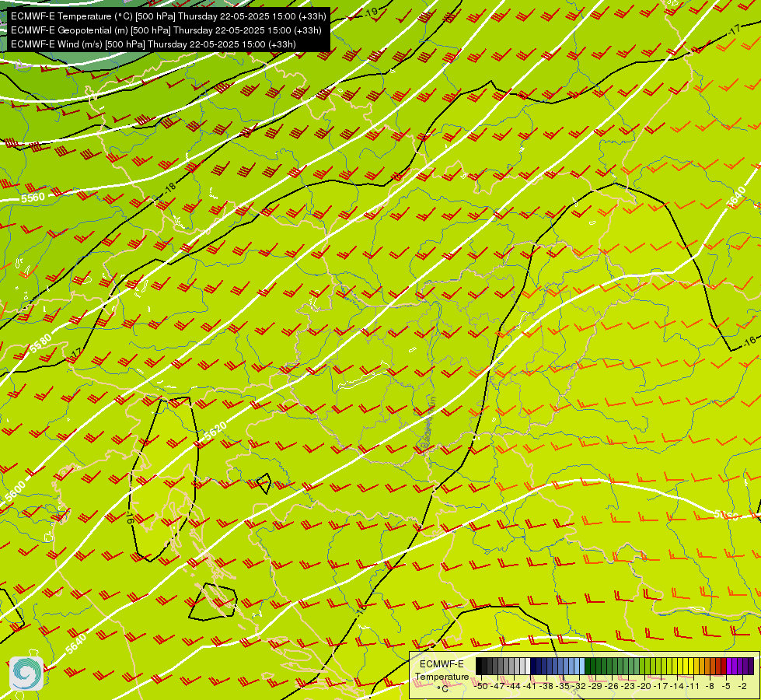The image size is (761, 700).
Task: Click the swirl logo icon
Action: coord(26,674)
